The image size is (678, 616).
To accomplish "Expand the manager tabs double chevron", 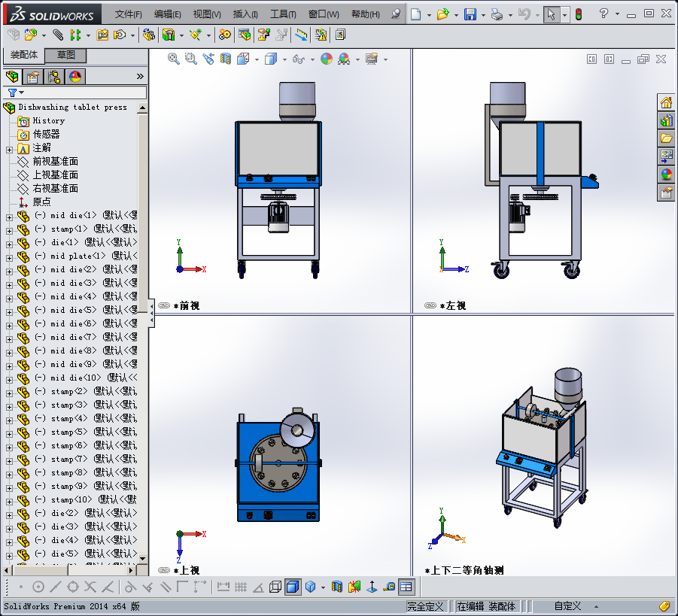I will pos(140,77).
